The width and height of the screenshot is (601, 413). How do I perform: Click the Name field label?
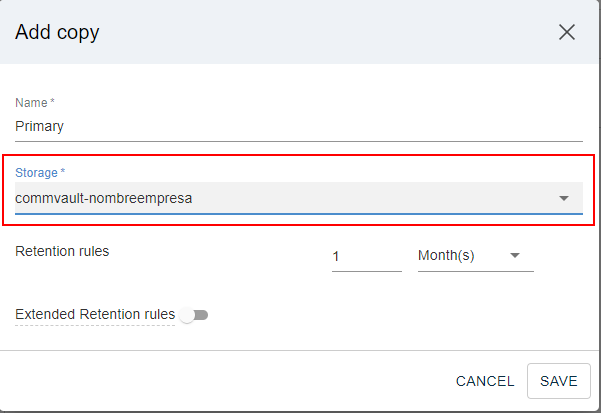[x=35, y=103]
